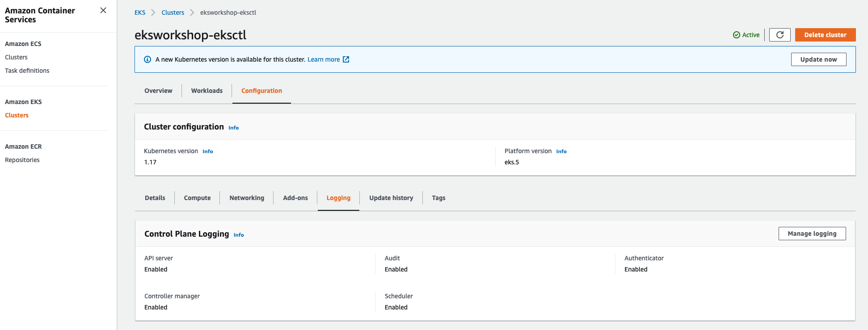Viewport: 868px width, 330px height.
Task: Close the Amazon Container Services sidebar
Action: pos(103,10)
